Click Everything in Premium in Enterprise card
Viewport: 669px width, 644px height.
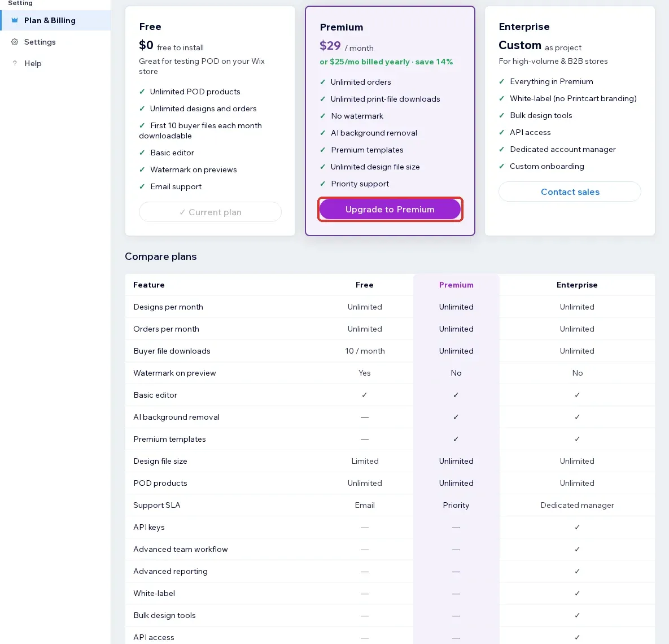coord(551,81)
